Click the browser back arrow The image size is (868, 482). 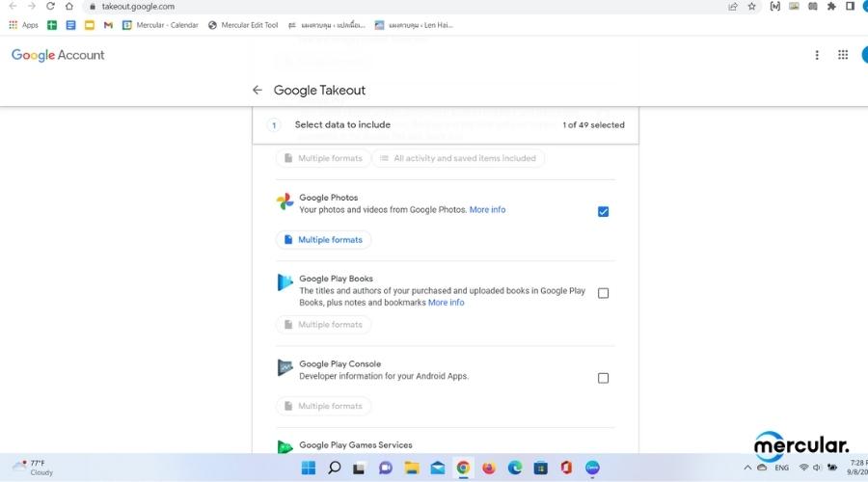(13, 6)
